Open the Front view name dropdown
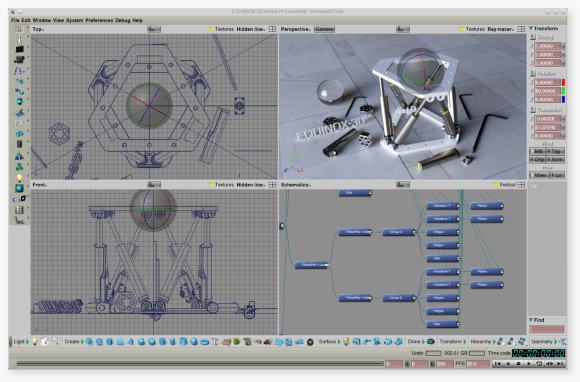Viewport: 580px width, 382px height. [40, 184]
